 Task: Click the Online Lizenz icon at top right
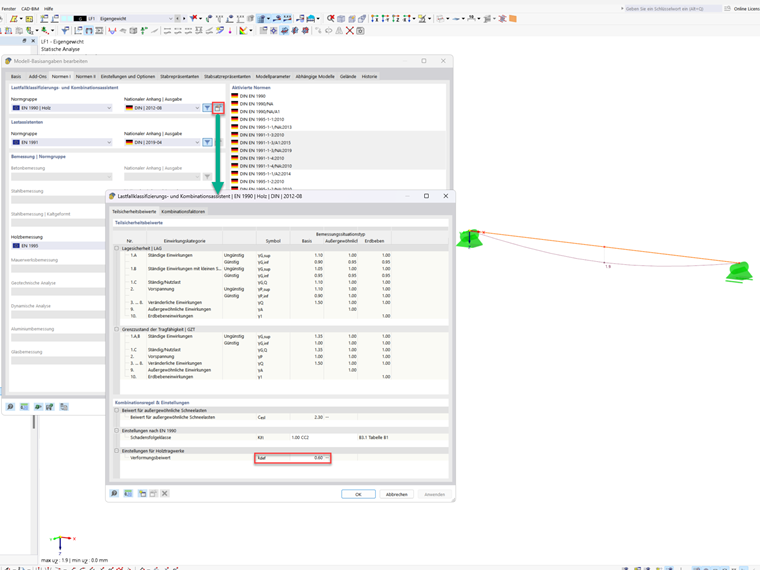(x=728, y=9)
